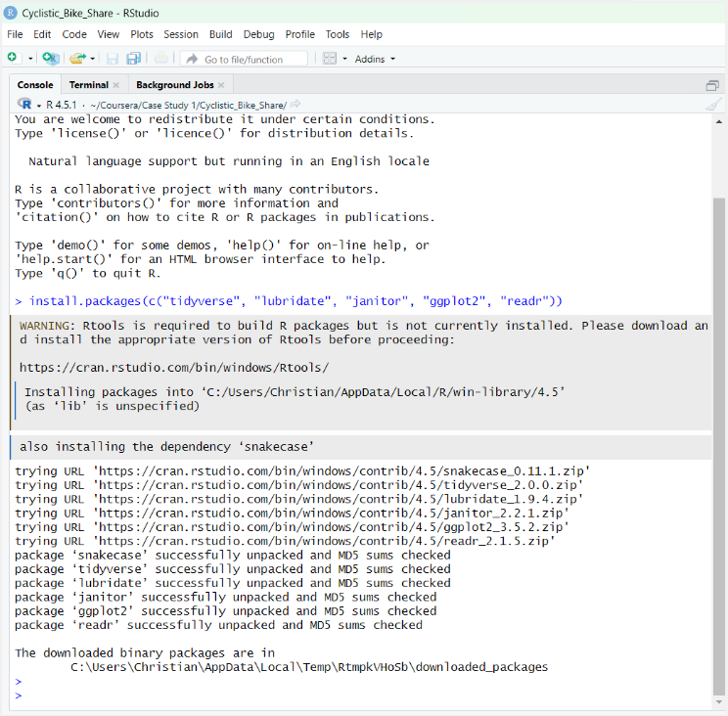Open the new file type dropdown arrow

tap(30, 59)
